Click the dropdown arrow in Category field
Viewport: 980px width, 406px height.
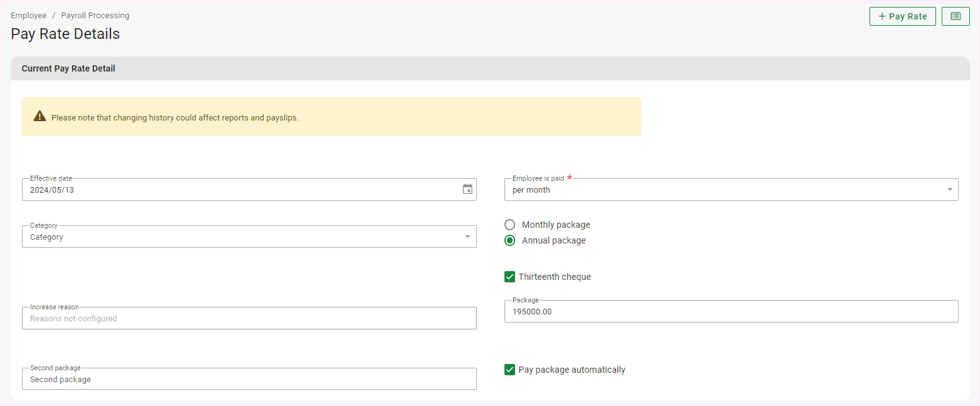(x=467, y=237)
